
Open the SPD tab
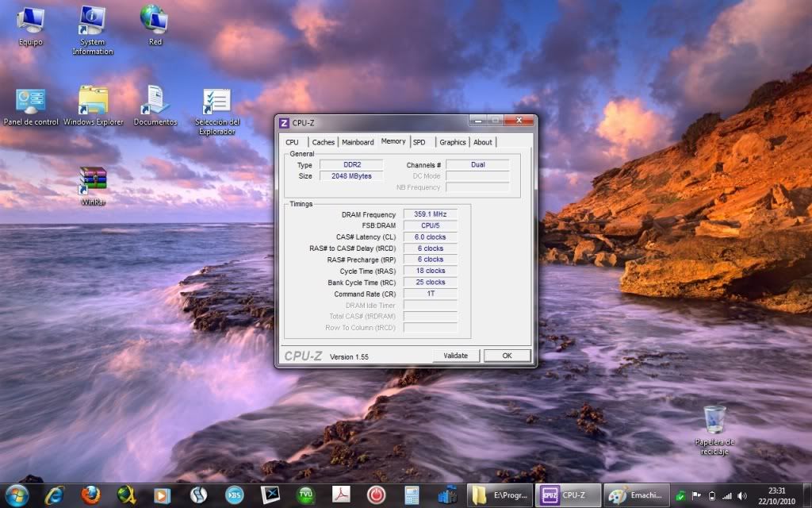[419, 142]
